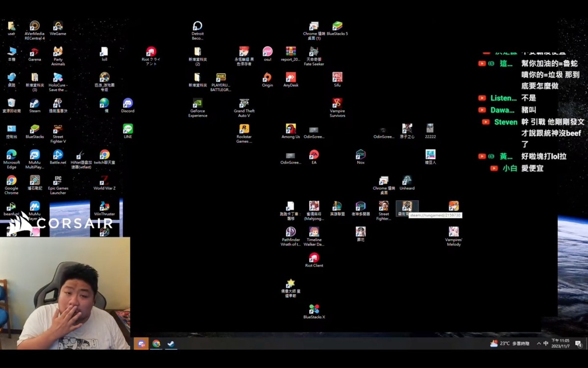Viewport: 588px width, 368px height.
Task: Launch Party Animals from the desktop
Action: tap(58, 56)
